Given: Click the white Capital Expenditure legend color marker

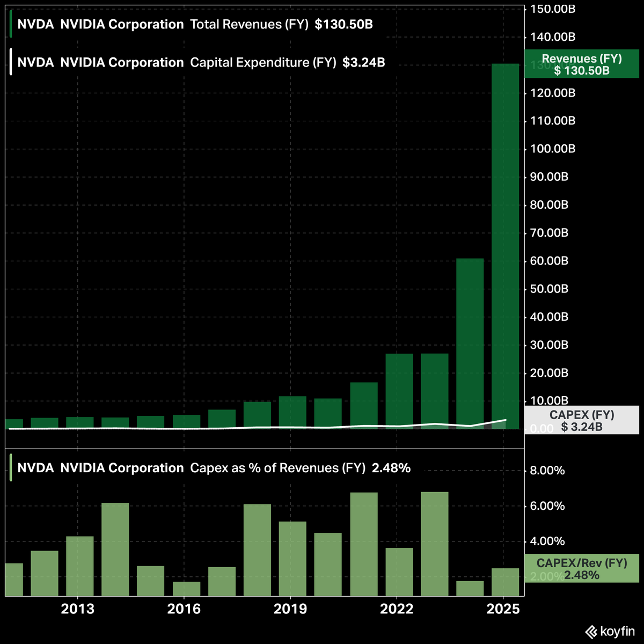Looking at the screenshot, I should pos(11,62).
